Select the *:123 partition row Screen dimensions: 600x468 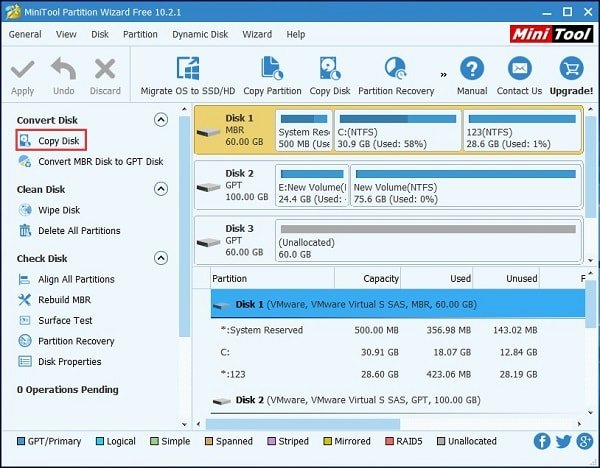(398, 374)
